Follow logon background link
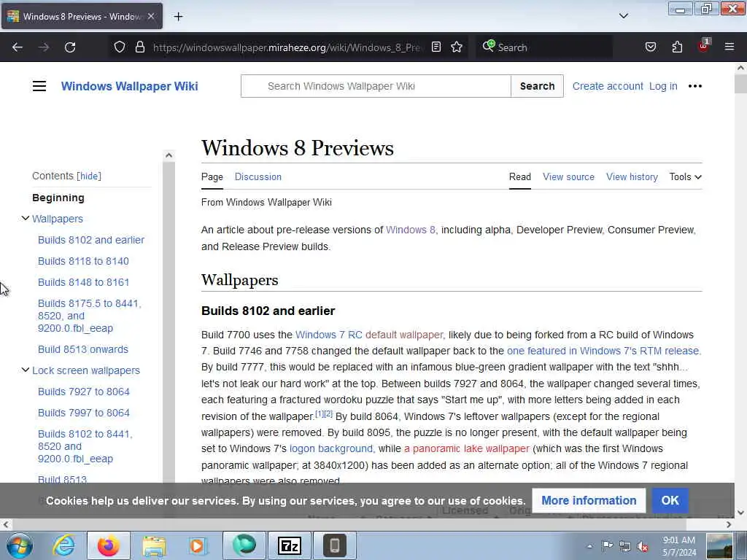 point(331,448)
